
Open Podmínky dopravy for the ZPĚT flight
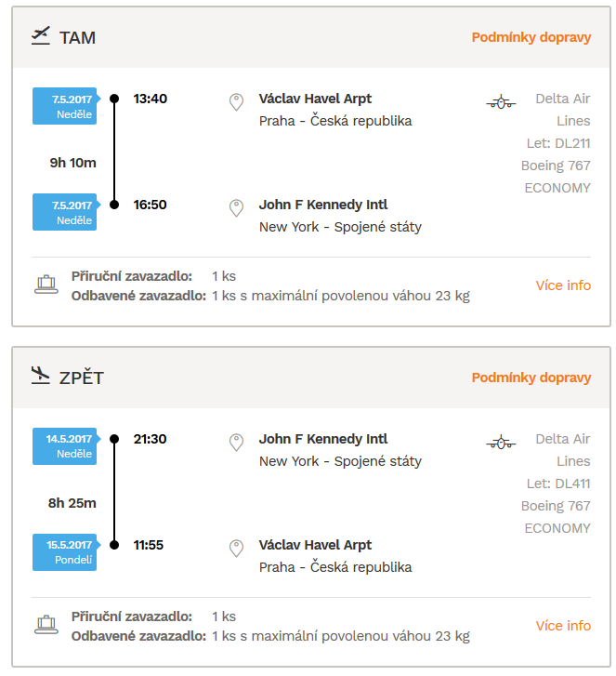[531, 378]
